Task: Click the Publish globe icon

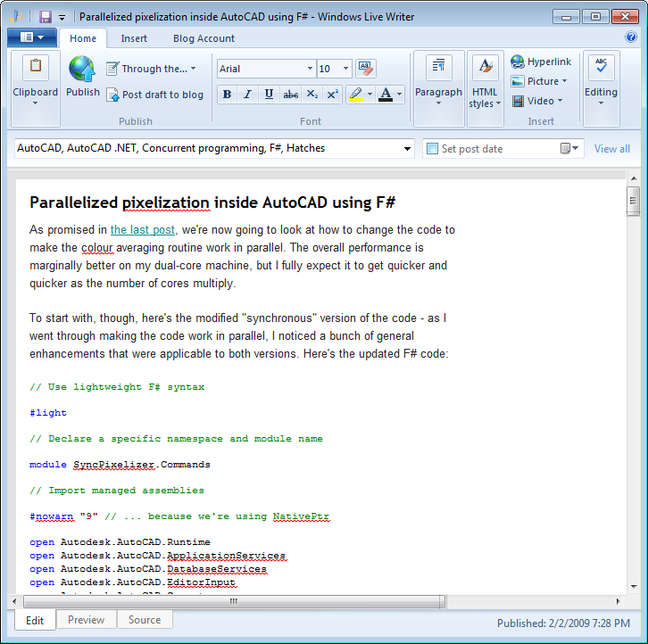Action: coord(82,70)
